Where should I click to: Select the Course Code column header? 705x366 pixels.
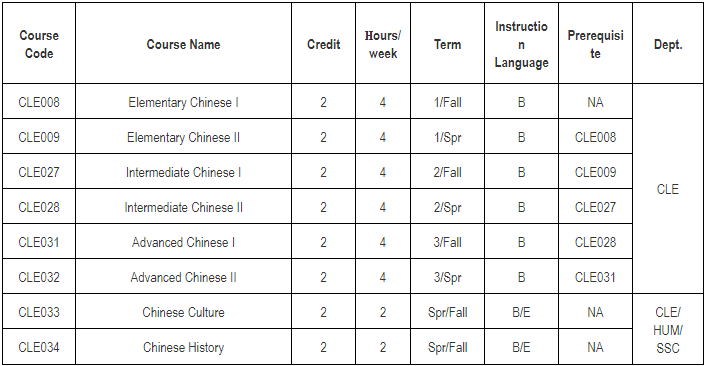point(39,44)
